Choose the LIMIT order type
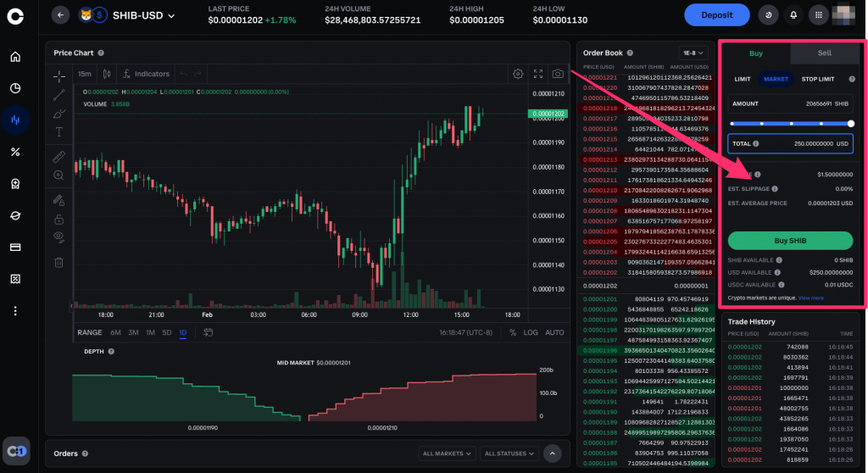Image resolution: width=868 pixels, height=473 pixels. [743, 79]
